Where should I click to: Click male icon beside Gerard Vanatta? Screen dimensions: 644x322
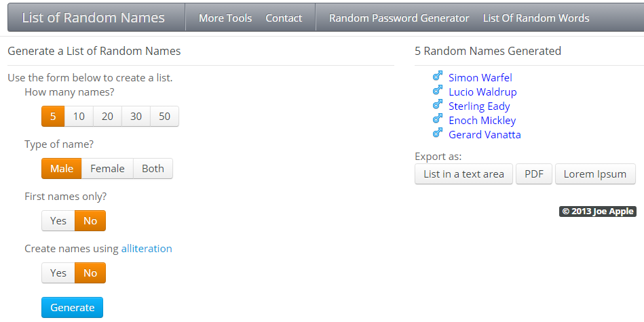(x=438, y=134)
